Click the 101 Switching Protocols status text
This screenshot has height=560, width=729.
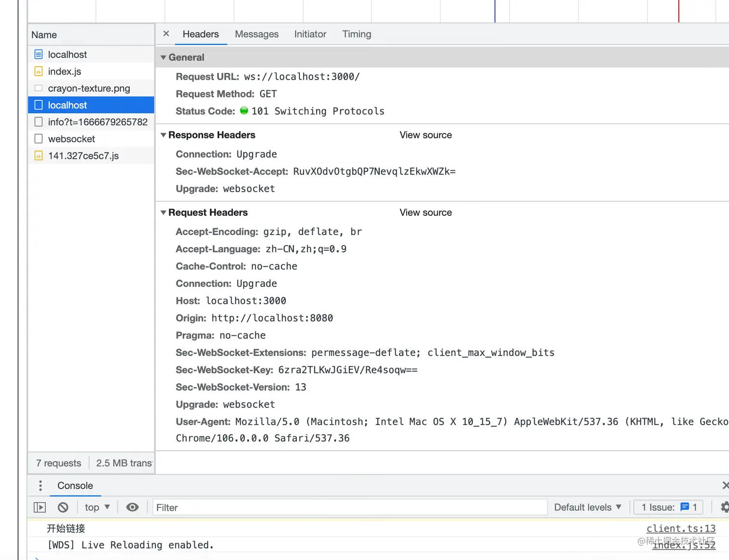click(x=318, y=111)
